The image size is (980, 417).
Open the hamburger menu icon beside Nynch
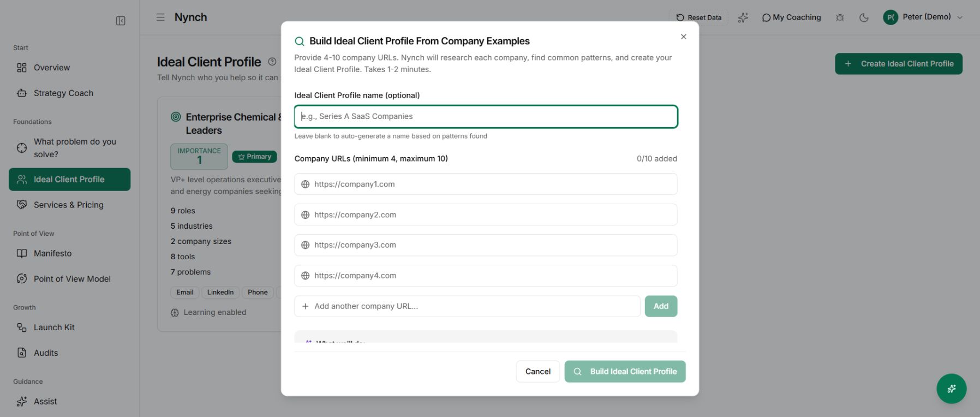[x=160, y=17]
